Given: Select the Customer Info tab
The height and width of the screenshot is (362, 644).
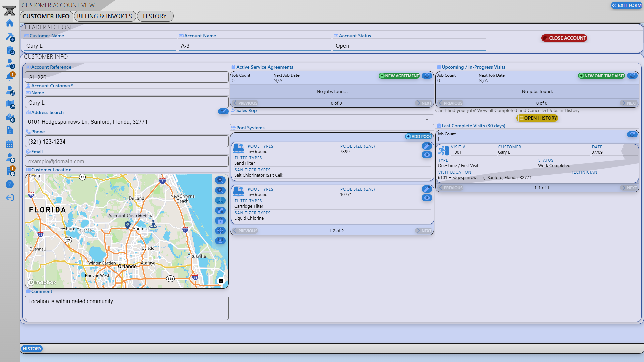Looking at the screenshot, I should point(46,16).
